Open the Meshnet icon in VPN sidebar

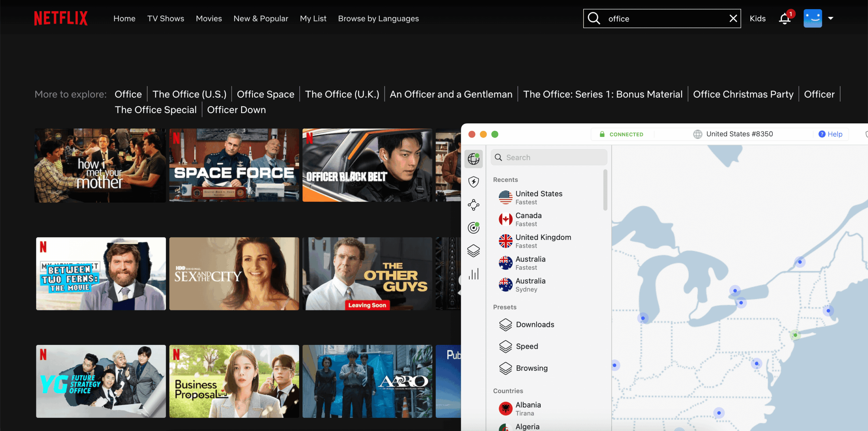[474, 205]
